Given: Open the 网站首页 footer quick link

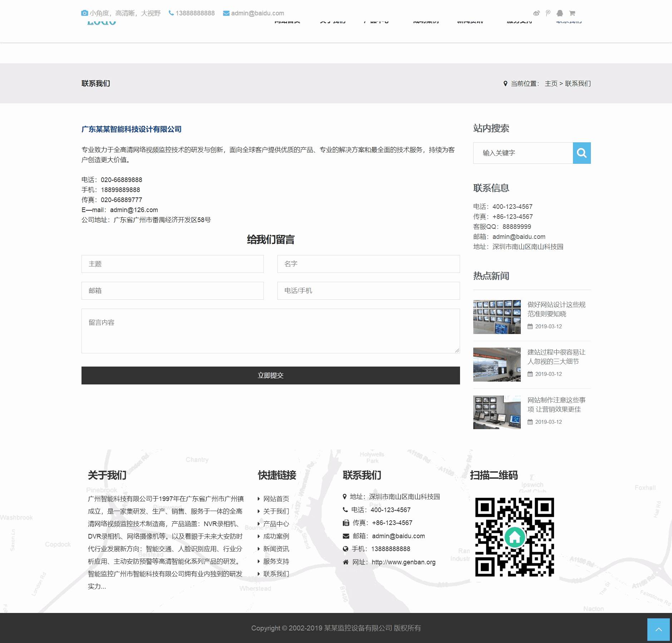Looking at the screenshot, I should tap(276, 499).
